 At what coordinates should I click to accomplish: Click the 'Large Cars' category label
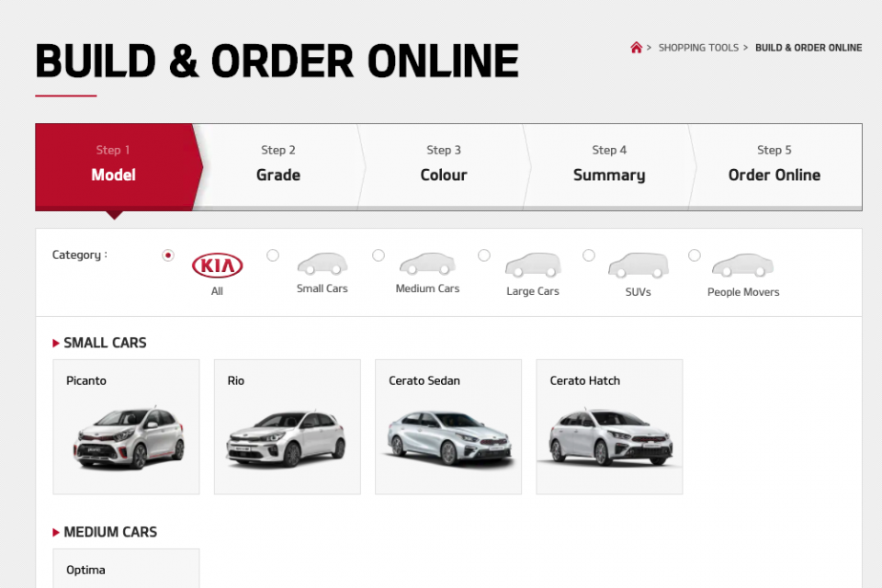point(533,291)
